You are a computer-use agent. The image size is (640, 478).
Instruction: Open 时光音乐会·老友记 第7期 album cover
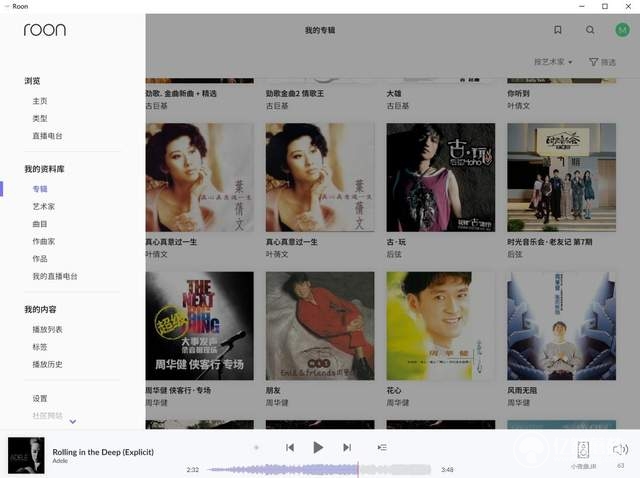coord(562,178)
